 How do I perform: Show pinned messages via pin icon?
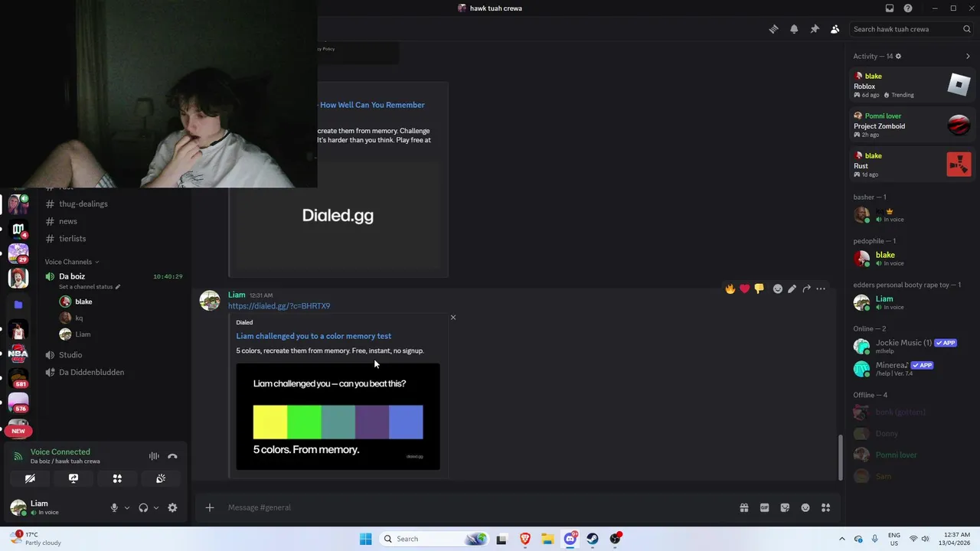(x=815, y=29)
